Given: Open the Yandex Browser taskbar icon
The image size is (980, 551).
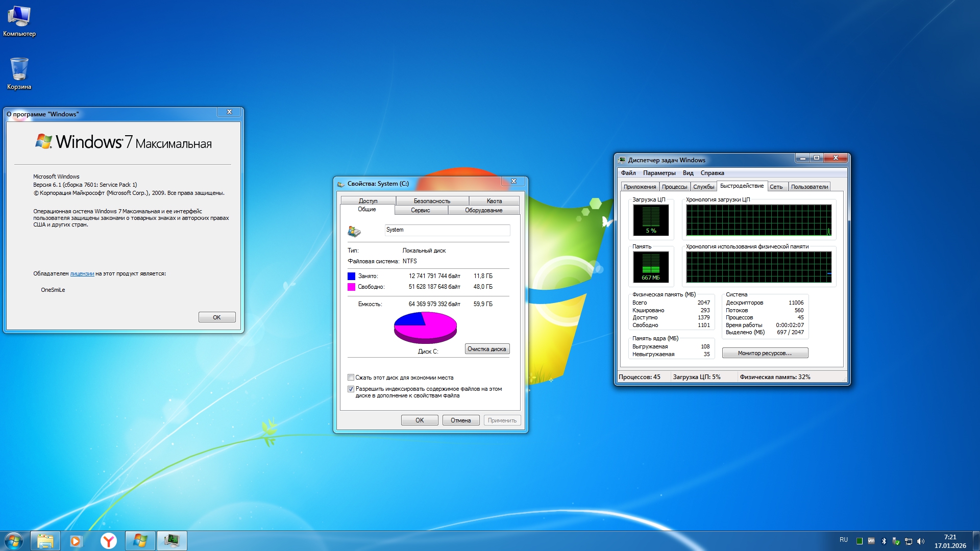Looking at the screenshot, I should tap(108, 541).
